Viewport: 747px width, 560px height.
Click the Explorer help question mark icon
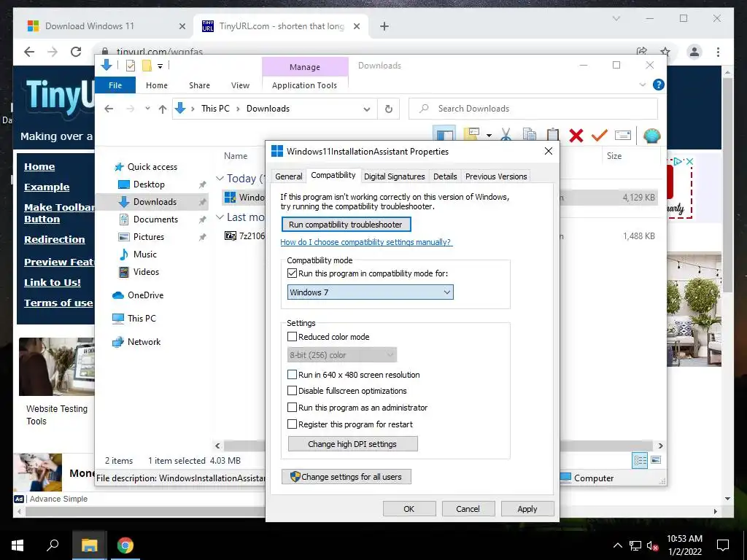[659, 85]
